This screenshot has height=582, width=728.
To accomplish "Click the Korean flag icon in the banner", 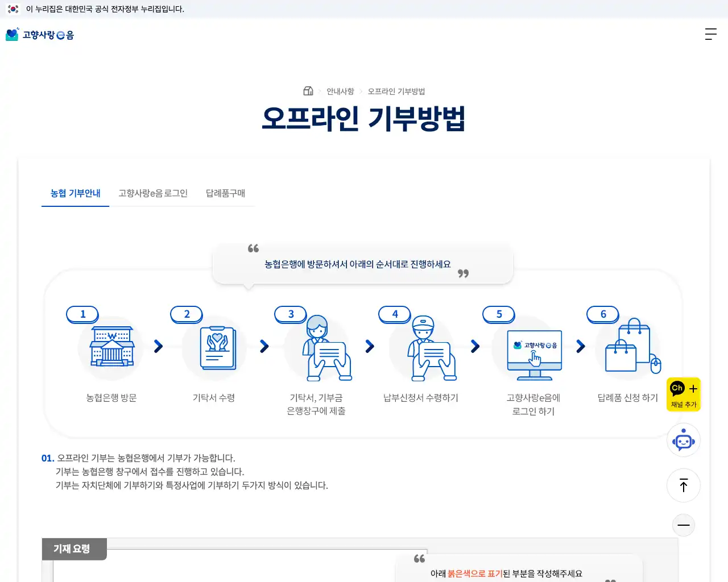I will (13, 9).
